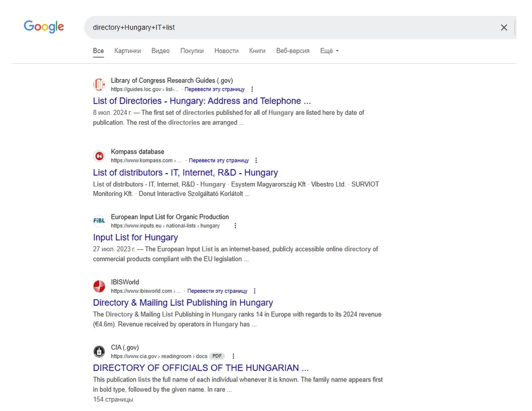Switch to the Новости tab

click(x=226, y=50)
